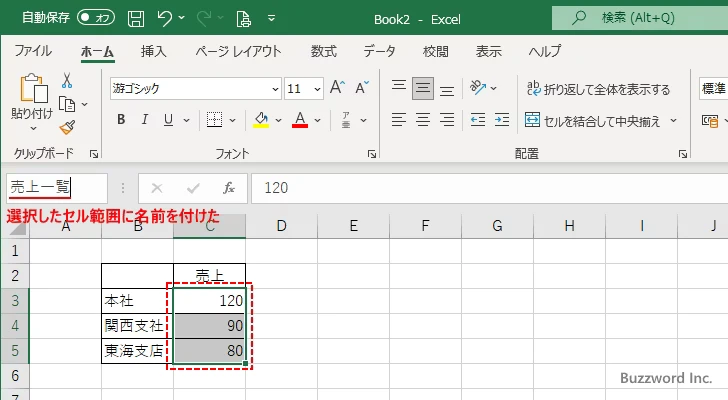The height and width of the screenshot is (400, 728).
Task: Select the ホーム tab
Action: click(98, 52)
